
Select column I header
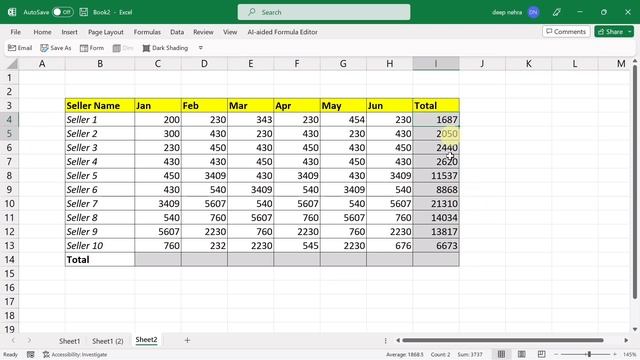(436, 64)
